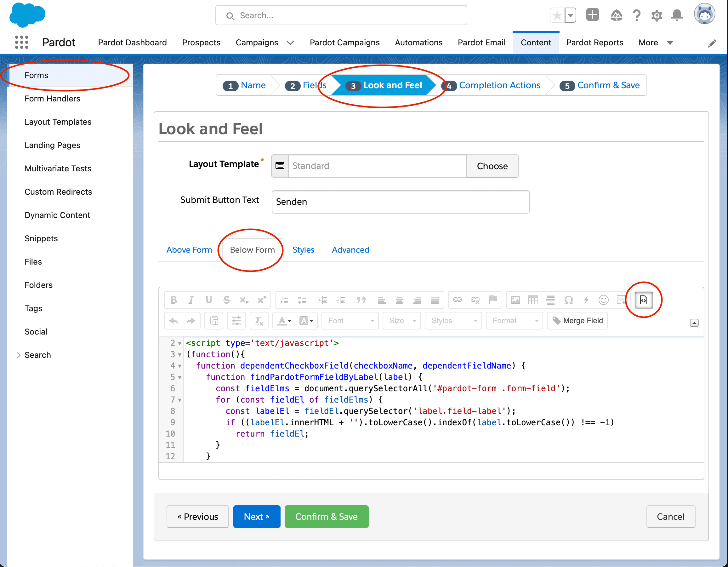Insert an image using the image icon
The height and width of the screenshot is (567, 728).
coord(515,300)
